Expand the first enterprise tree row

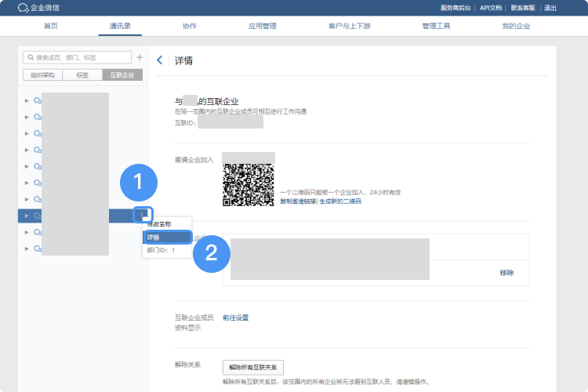coord(27,100)
